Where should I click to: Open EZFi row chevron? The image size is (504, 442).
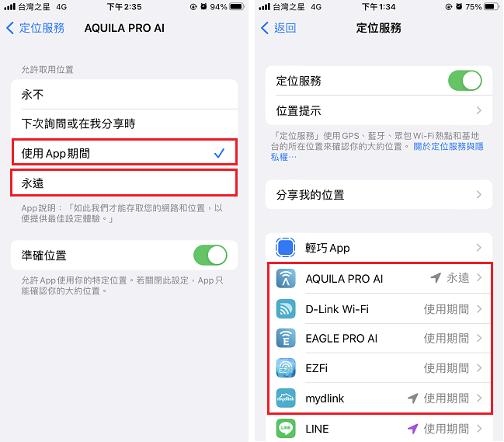478,367
